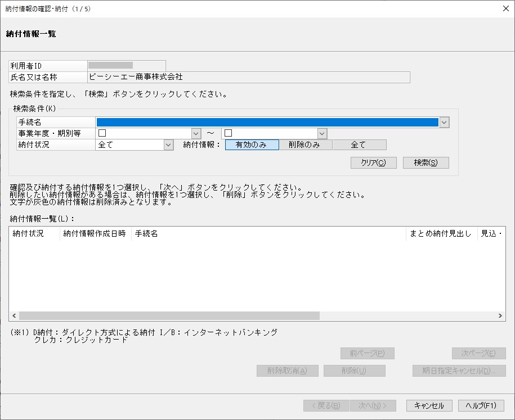Click the left scroll arrow of list
This screenshot has width=515, height=420.
point(14,315)
